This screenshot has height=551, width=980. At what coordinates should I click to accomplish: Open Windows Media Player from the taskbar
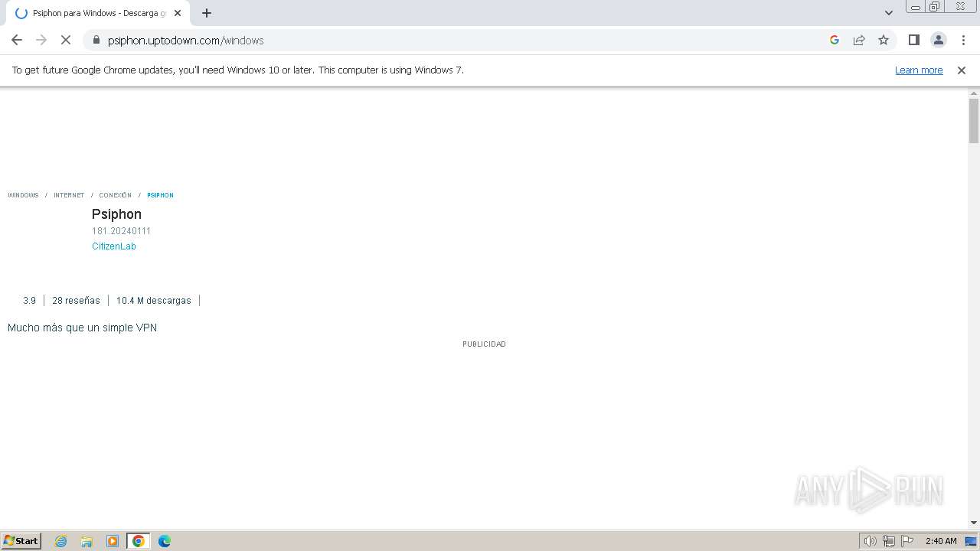pos(113,541)
